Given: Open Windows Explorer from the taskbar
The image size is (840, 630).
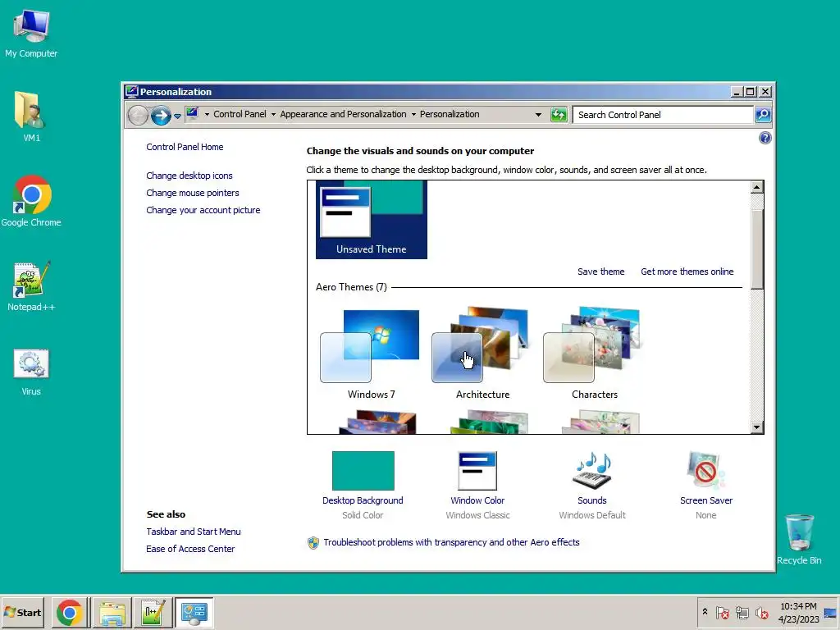Looking at the screenshot, I should coord(112,612).
